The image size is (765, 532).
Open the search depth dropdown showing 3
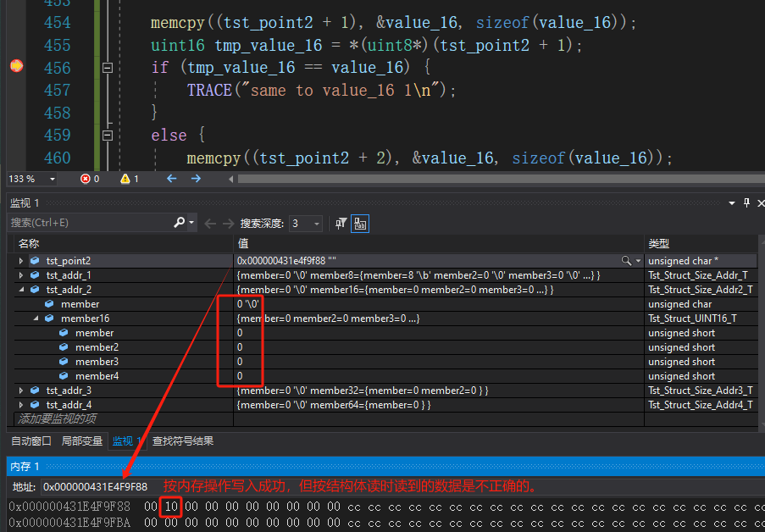click(306, 224)
